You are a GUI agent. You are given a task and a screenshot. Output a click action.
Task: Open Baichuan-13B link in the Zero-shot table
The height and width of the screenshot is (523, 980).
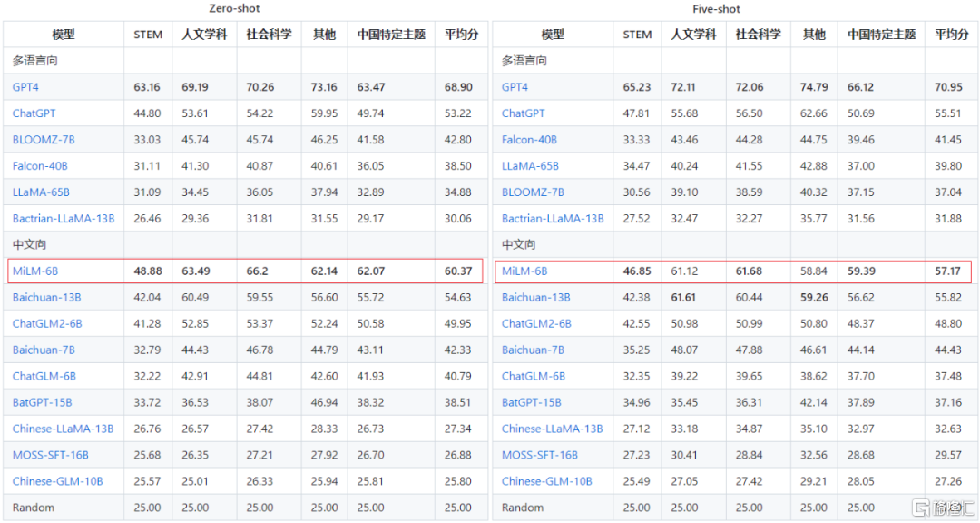click(x=47, y=297)
